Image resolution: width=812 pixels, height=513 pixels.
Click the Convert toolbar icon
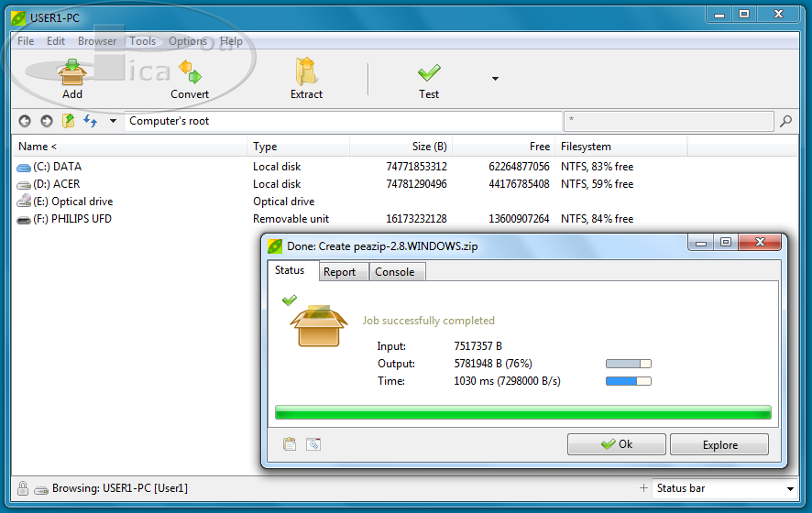[190, 72]
